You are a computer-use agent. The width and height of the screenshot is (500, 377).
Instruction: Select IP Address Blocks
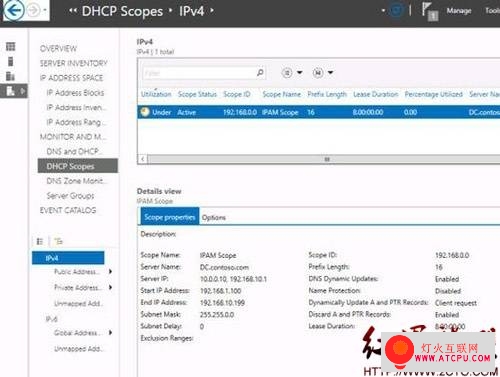coord(75,93)
